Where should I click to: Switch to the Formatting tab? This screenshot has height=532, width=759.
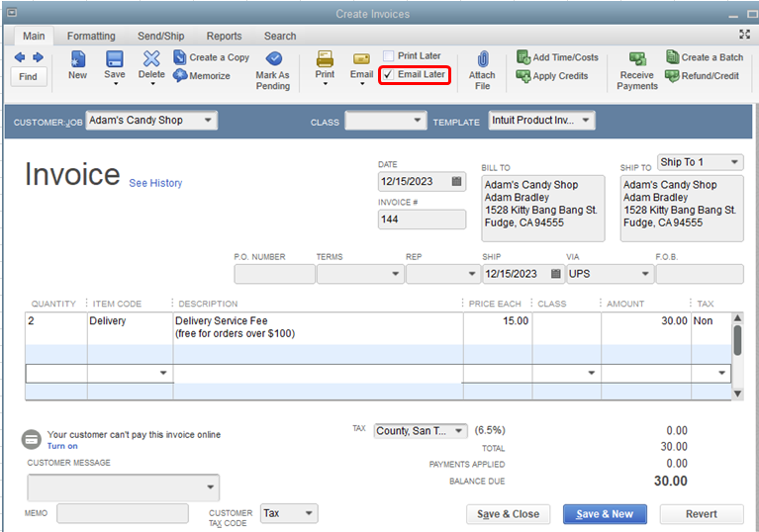click(91, 36)
